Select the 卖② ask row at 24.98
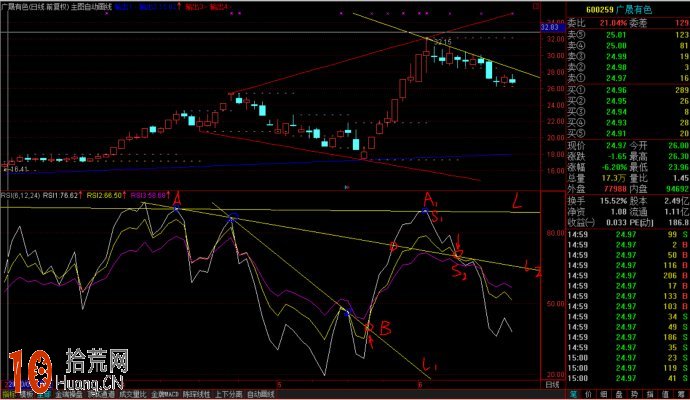This screenshot has width=690, height=400. pos(628,67)
